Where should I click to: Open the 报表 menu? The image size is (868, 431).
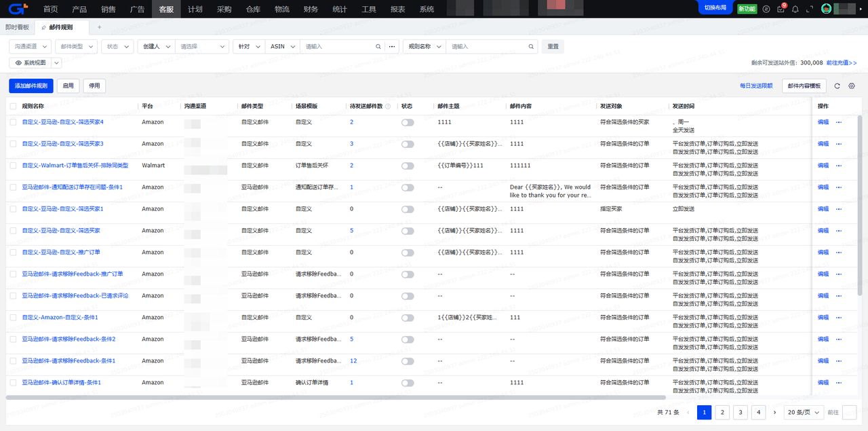(x=398, y=10)
